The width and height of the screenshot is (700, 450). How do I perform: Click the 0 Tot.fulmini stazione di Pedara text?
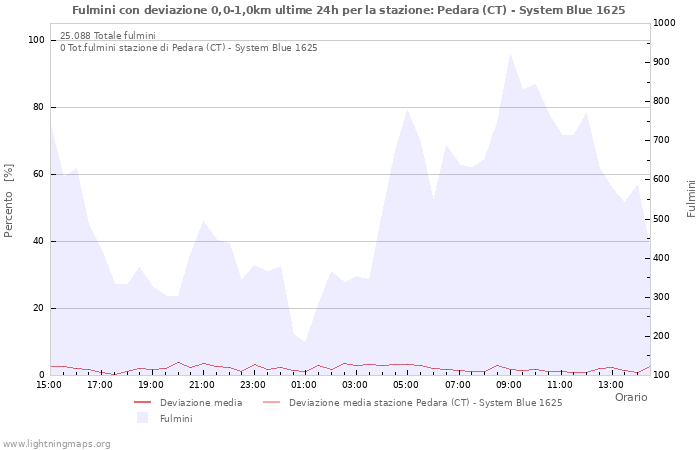point(188,48)
